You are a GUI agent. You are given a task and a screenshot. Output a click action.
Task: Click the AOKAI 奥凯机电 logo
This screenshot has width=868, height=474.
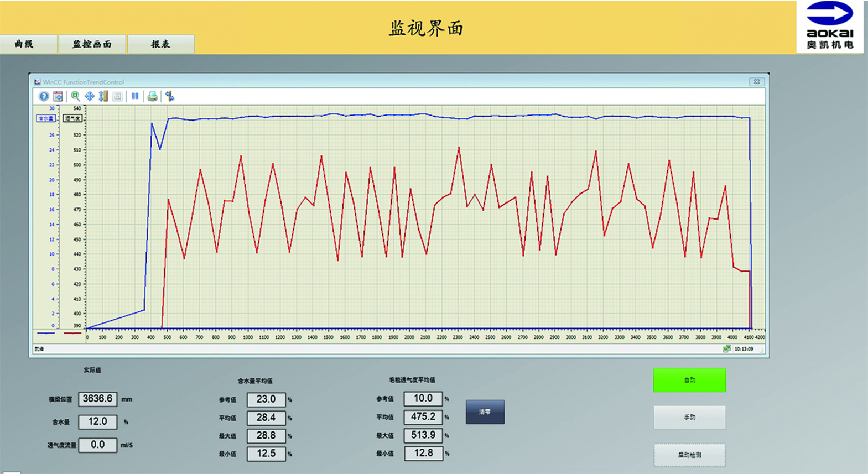click(x=829, y=25)
